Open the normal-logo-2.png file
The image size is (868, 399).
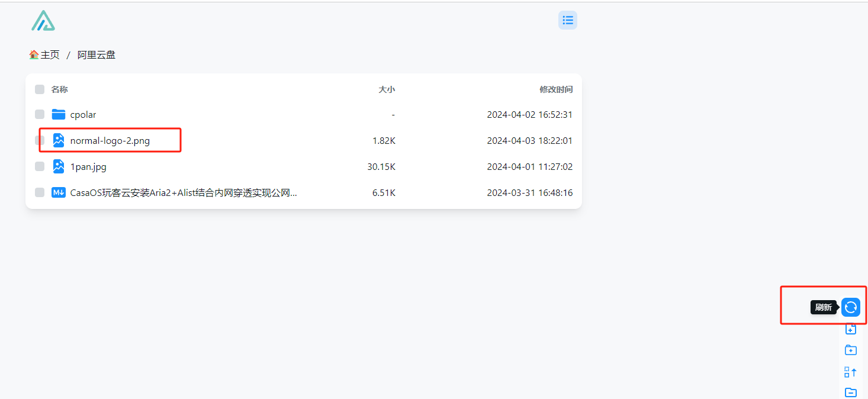(x=110, y=141)
